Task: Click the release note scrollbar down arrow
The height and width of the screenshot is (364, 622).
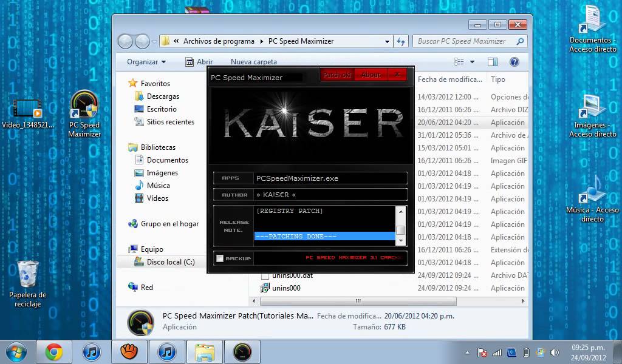Action: (401, 240)
